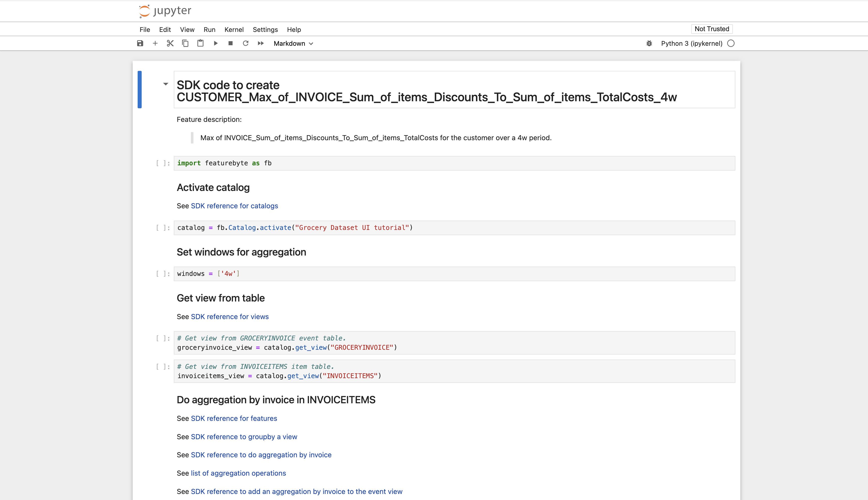Save the notebook with the floppy icon
Screen dimensions: 868x500
(x=140, y=43)
